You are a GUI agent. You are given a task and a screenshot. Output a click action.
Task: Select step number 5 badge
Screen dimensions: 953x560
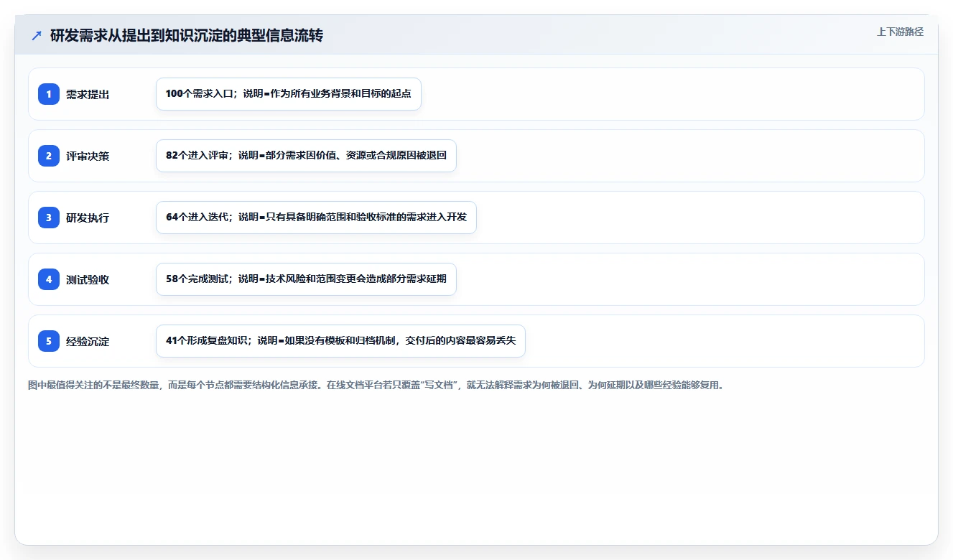click(49, 341)
